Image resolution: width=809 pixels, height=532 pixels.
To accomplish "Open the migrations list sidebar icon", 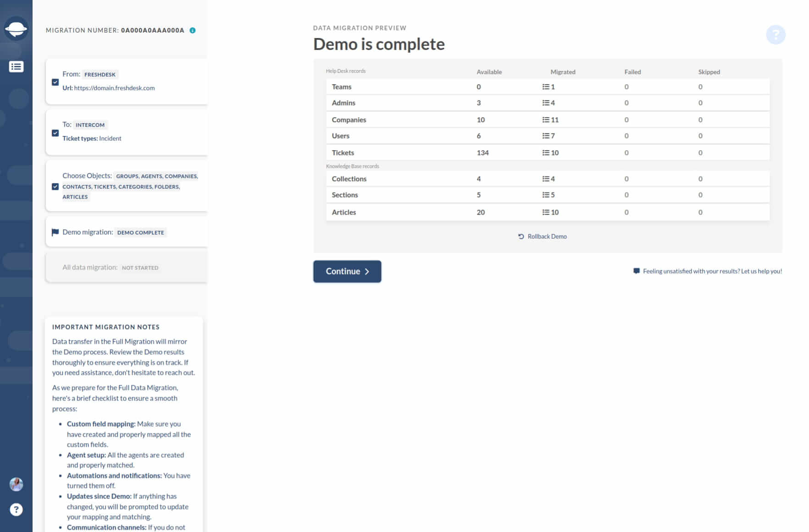I will (x=16, y=67).
